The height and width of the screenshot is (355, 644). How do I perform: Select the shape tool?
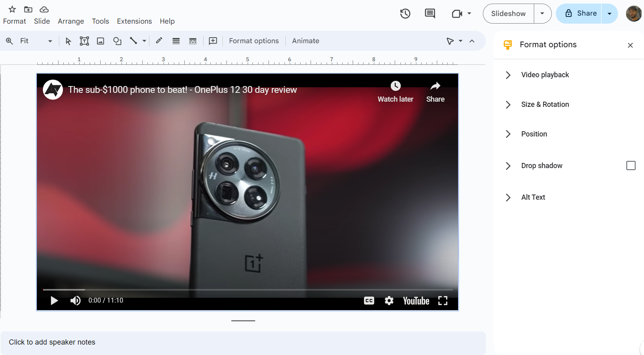tap(117, 41)
